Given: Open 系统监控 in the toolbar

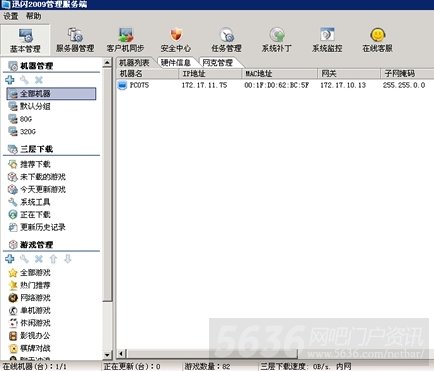Looking at the screenshot, I should 327,40.
